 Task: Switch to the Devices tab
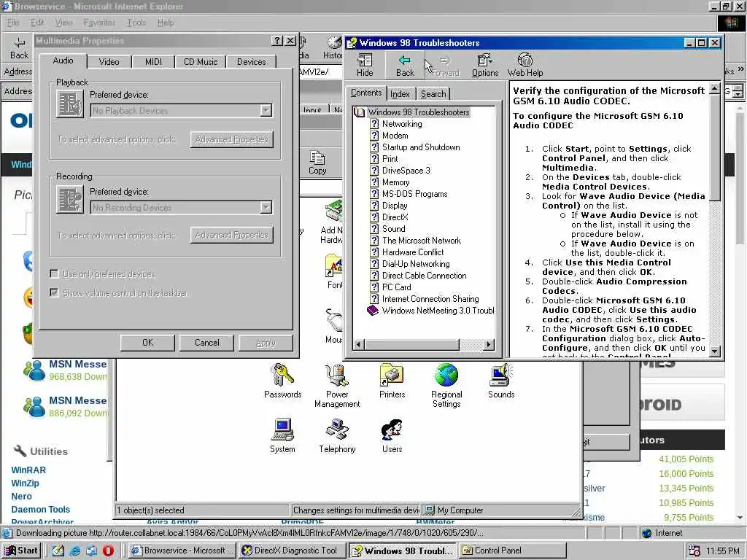coord(252,62)
